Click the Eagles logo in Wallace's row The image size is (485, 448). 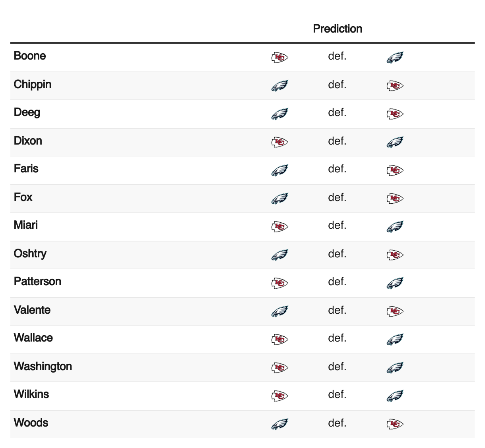click(395, 340)
